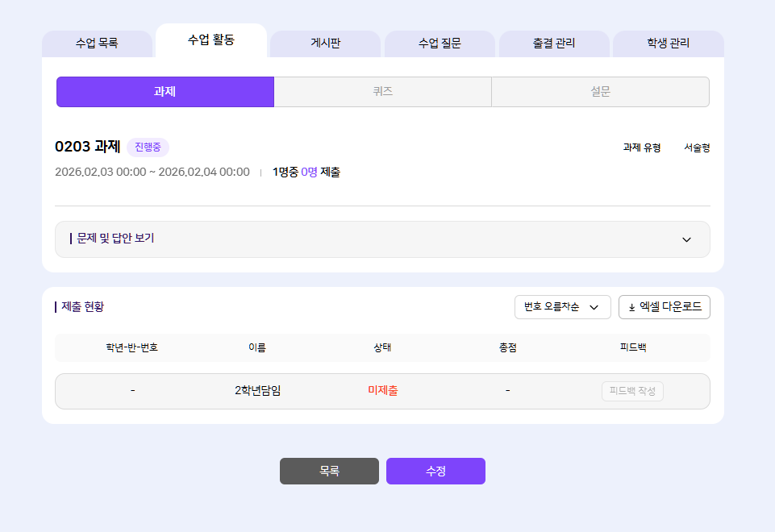Expand the 문제 및 답안 보기 chevron
The width and height of the screenshot is (775, 532).
[686, 239]
